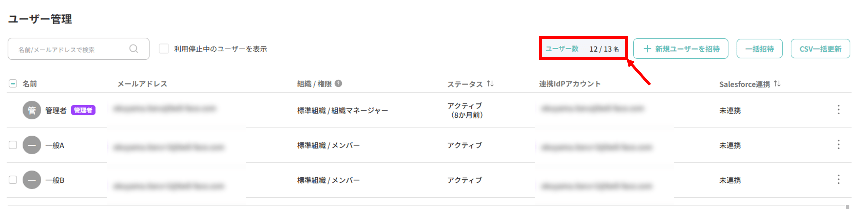Click the 管理者 purple role badge
Viewport: 868px width, 209px height.
coord(83,110)
